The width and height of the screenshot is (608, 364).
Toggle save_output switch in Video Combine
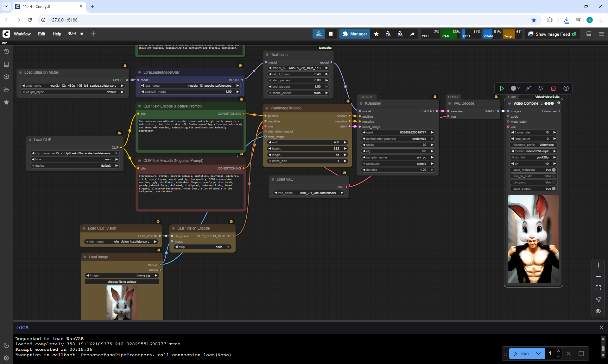pyautogui.click(x=554, y=189)
